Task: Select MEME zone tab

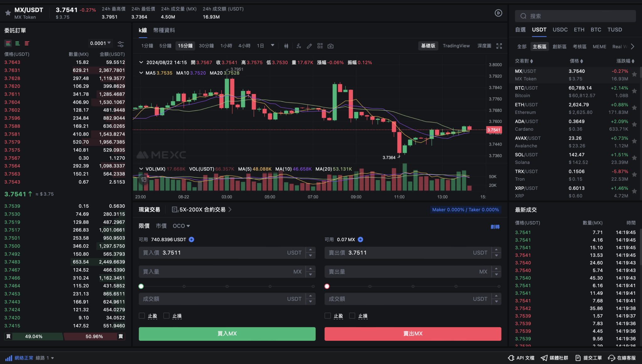Action: (599, 46)
